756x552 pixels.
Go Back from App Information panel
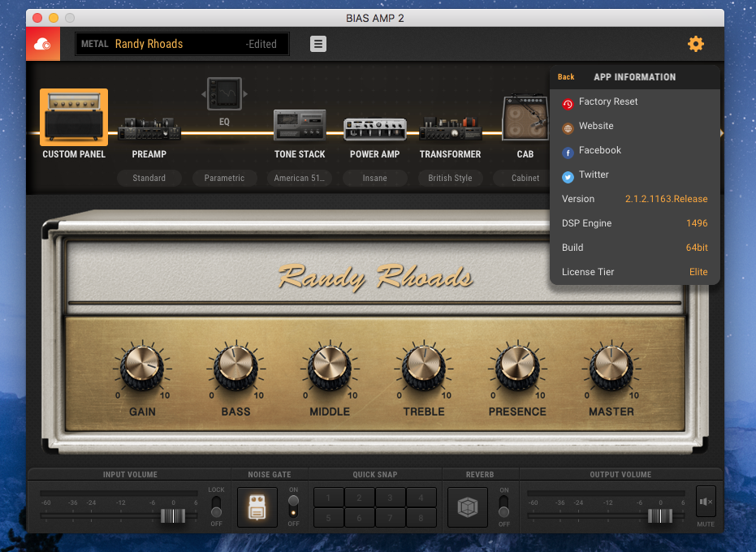coord(566,76)
